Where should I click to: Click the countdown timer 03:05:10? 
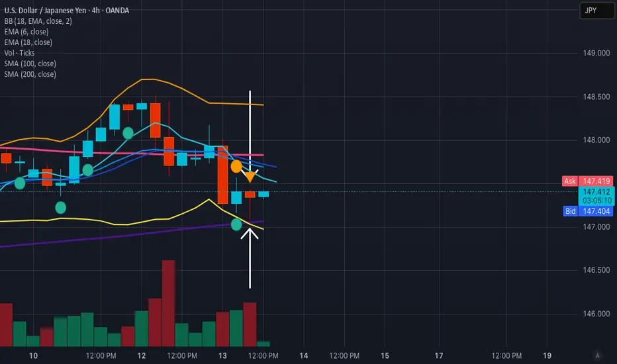pyautogui.click(x=597, y=201)
